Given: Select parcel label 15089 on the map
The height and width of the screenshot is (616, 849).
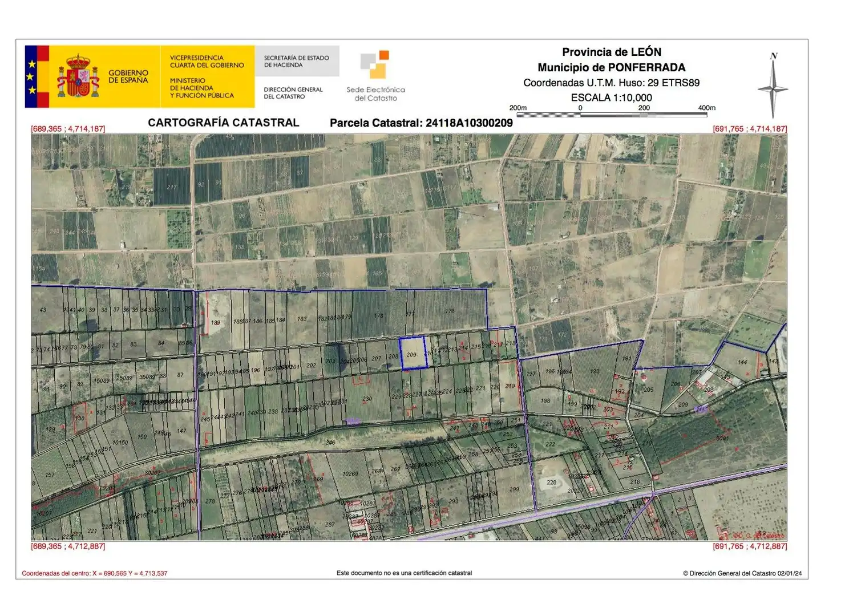Looking at the screenshot, I should click(x=102, y=380).
